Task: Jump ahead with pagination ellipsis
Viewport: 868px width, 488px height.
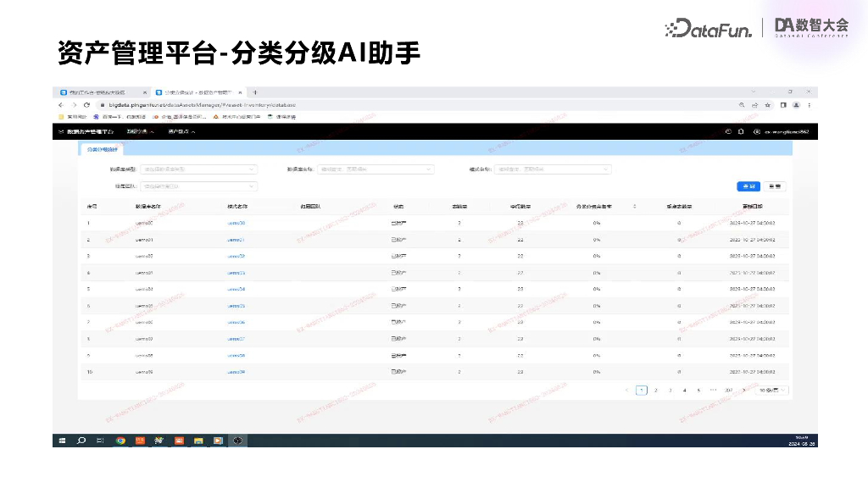Action: (713, 390)
